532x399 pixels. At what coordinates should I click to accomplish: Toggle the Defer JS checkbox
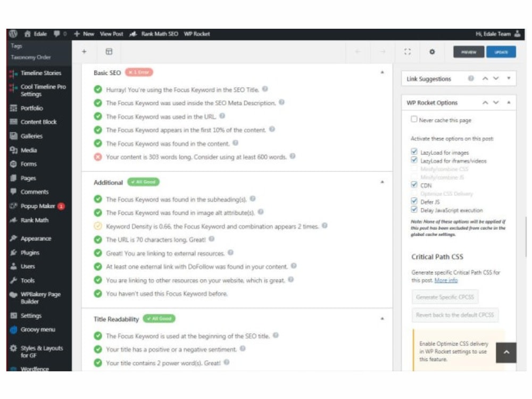coord(414,201)
